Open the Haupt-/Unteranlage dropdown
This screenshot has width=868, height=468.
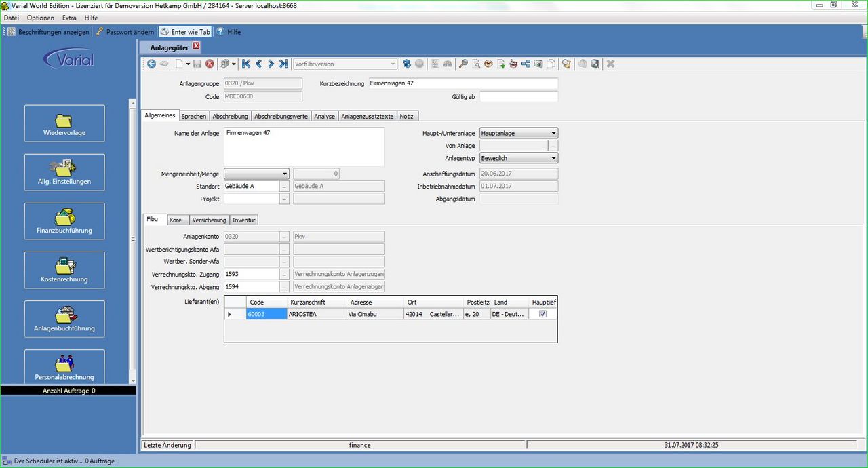553,133
